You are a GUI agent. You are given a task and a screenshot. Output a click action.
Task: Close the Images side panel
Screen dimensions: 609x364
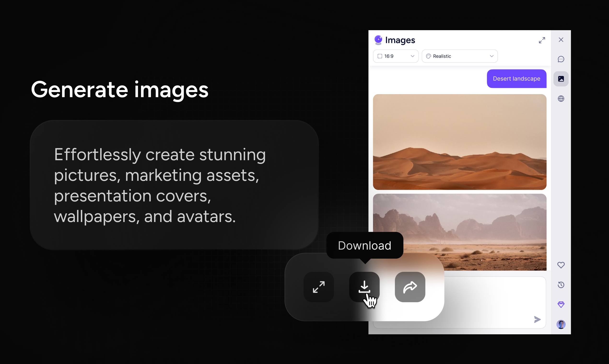tap(561, 40)
